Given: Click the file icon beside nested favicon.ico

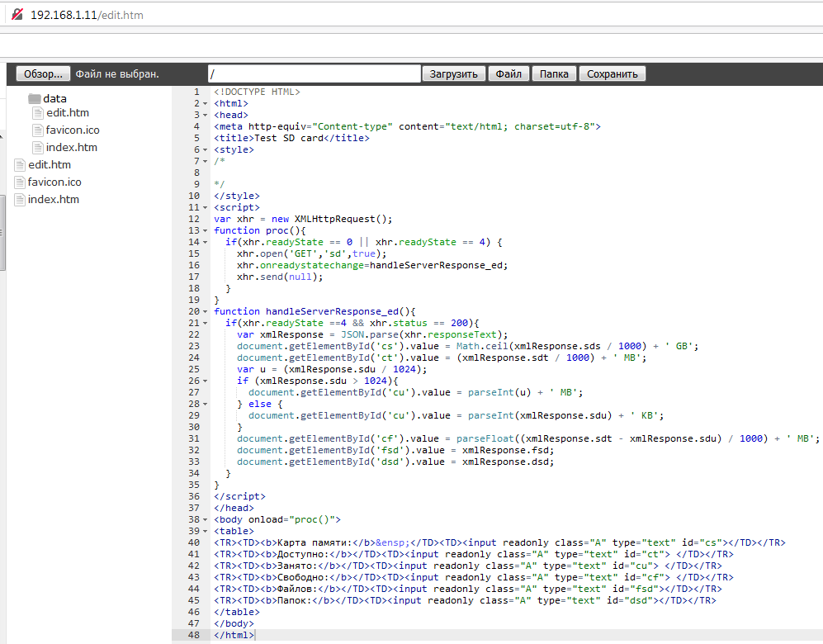Looking at the screenshot, I should click(38, 130).
